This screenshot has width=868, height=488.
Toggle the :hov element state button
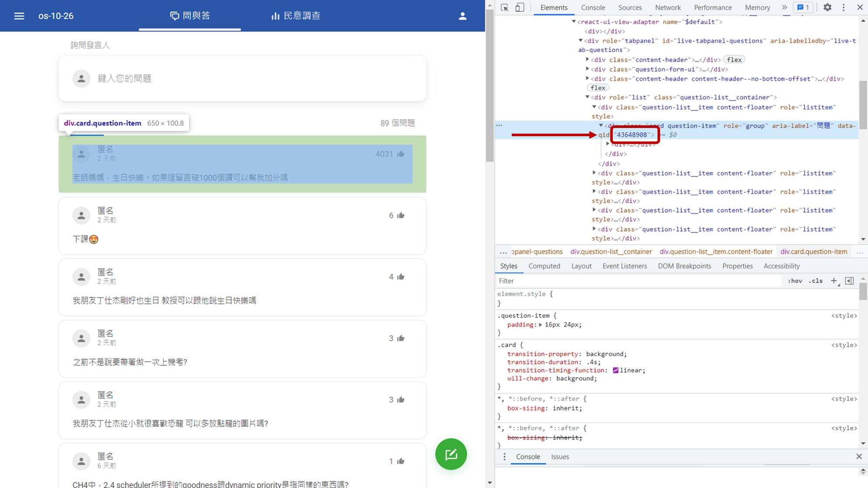tap(795, 281)
